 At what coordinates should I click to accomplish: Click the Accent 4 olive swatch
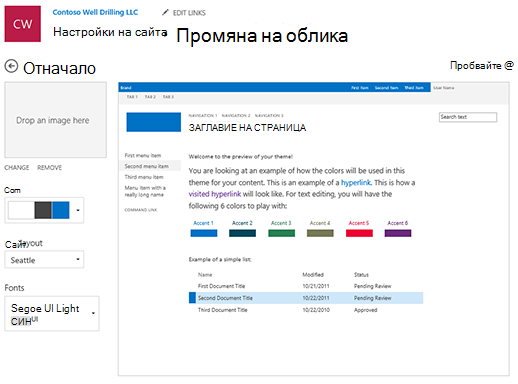[x=320, y=233]
